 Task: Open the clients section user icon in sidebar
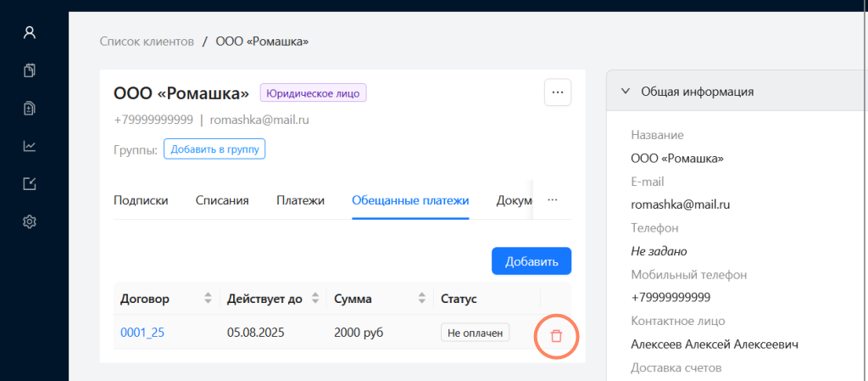(30, 33)
